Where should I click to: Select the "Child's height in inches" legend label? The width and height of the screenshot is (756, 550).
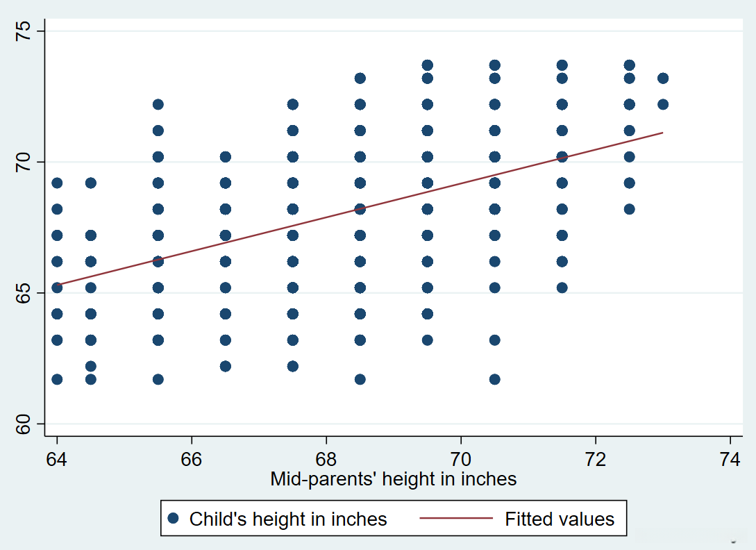coord(288,519)
